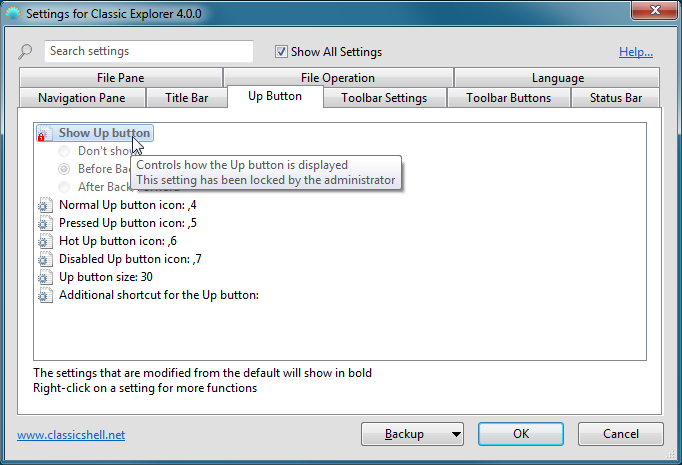Select the After Back radio option
This screenshot has height=465, width=682.
tap(64, 187)
